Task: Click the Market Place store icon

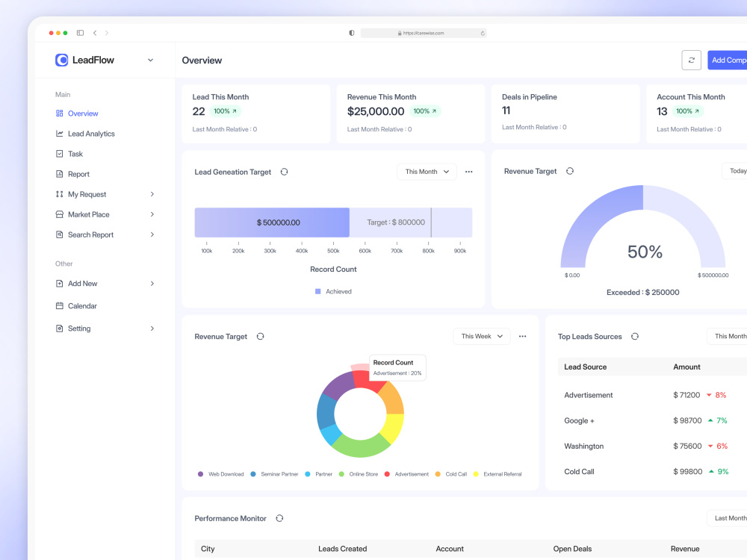Action: [60, 214]
